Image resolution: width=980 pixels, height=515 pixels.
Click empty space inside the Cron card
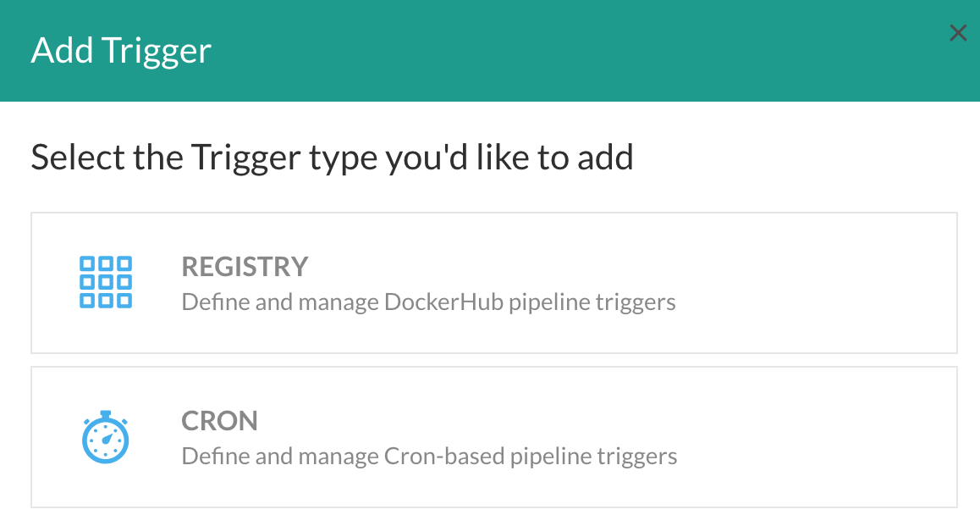(812, 437)
